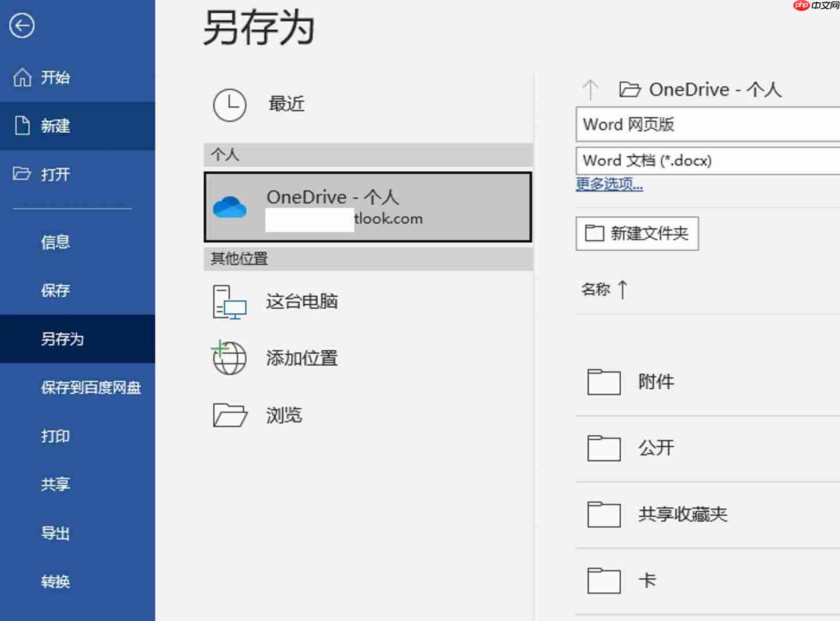Choose the 最近 location
Image resolution: width=840 pixels, height=621 pixels.
tap(368, 105)
